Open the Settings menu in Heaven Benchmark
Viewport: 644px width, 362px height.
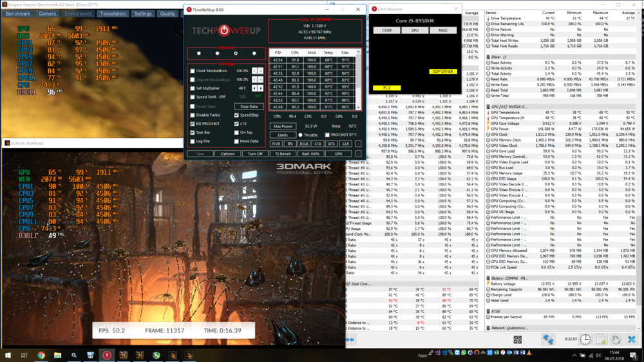(143, 14)
